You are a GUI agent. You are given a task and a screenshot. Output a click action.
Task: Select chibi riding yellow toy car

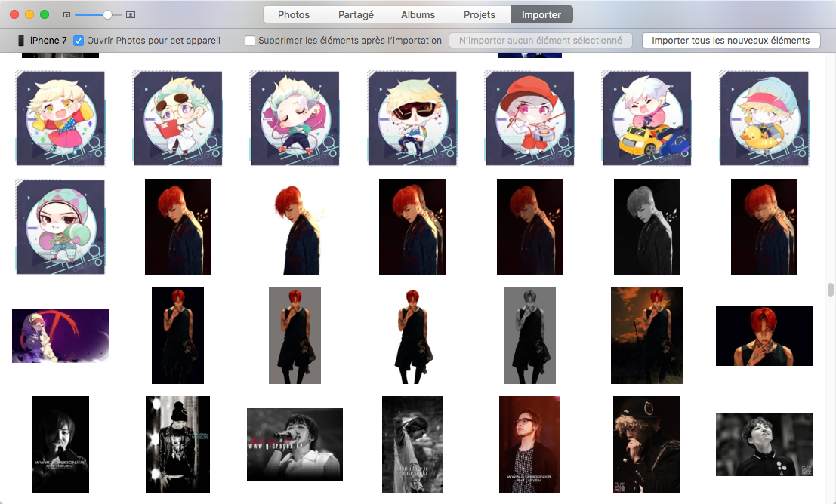[x=646, y=118]
